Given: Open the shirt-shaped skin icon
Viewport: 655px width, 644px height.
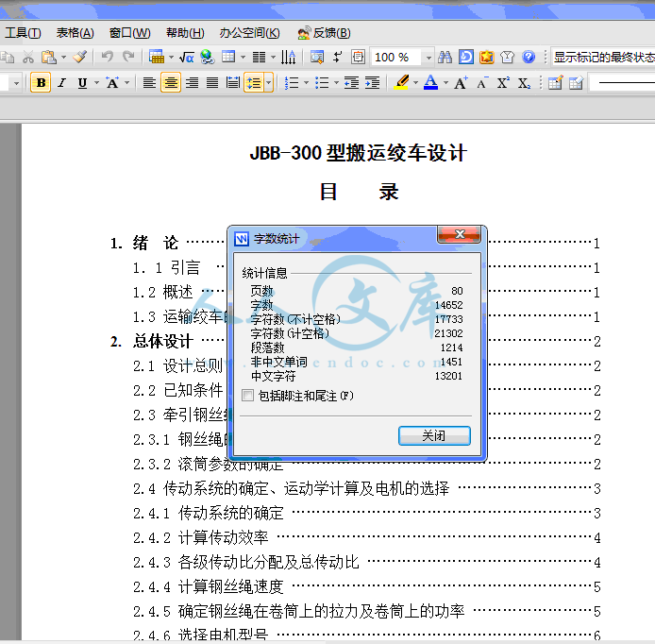Looking at the screenshot, I should [x=507, y=57].
